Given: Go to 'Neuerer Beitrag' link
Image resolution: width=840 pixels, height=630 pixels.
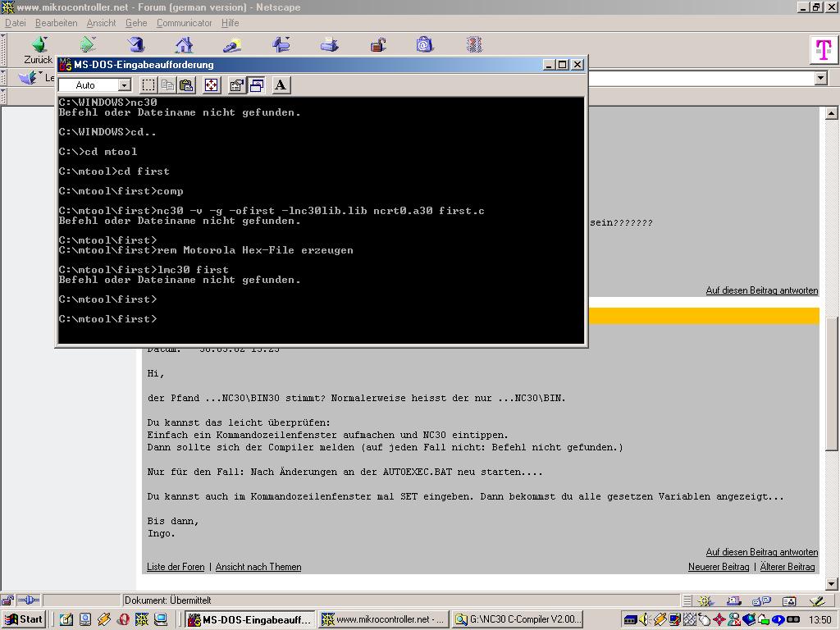Looking at the screenshot, I should (x=719, y=567).
